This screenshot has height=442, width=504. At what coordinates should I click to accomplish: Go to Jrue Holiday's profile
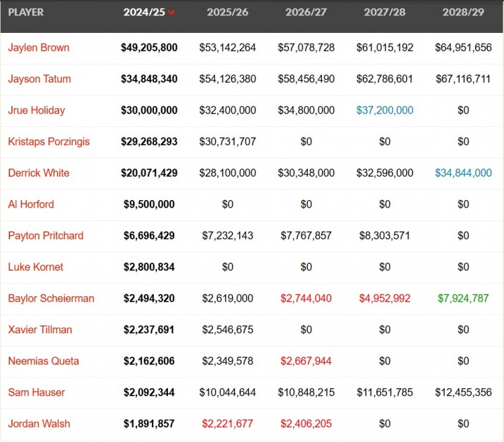pos(36,110)
